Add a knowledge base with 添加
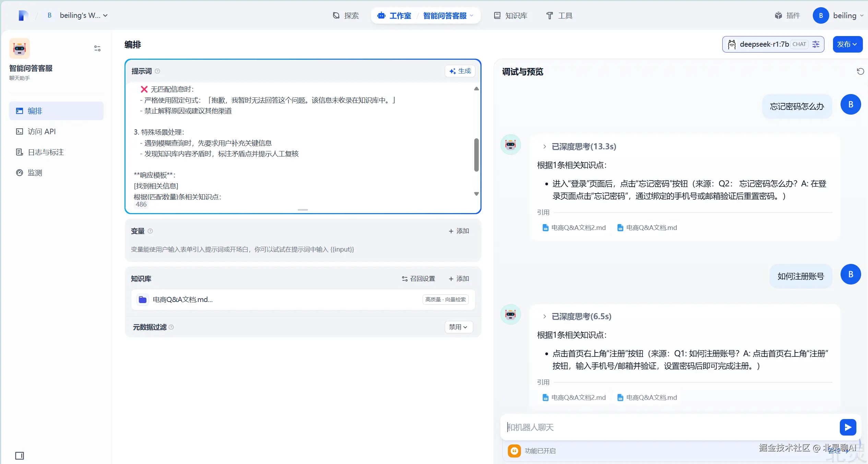The height and width of the screenshot is (464, 868). (459, 279)
